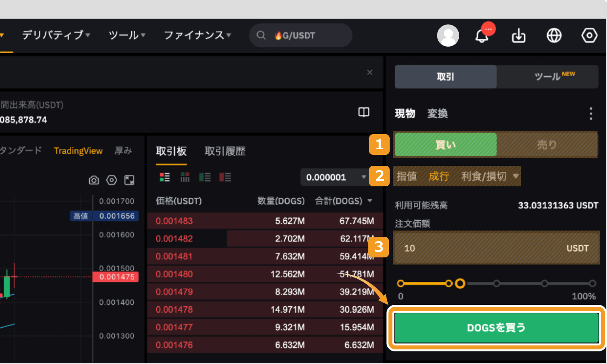
Task: Click the download app icon
Action: pos(518,36)
